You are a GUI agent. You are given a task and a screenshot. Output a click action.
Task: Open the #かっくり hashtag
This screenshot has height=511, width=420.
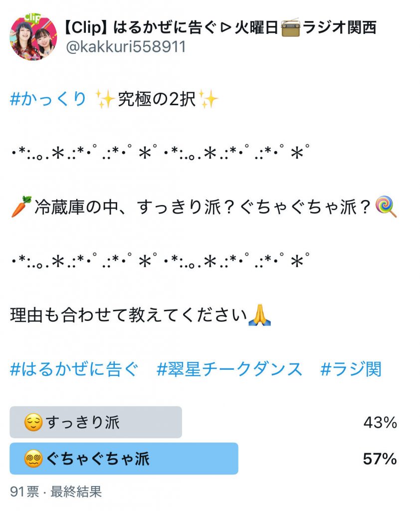tap(48, 100)
